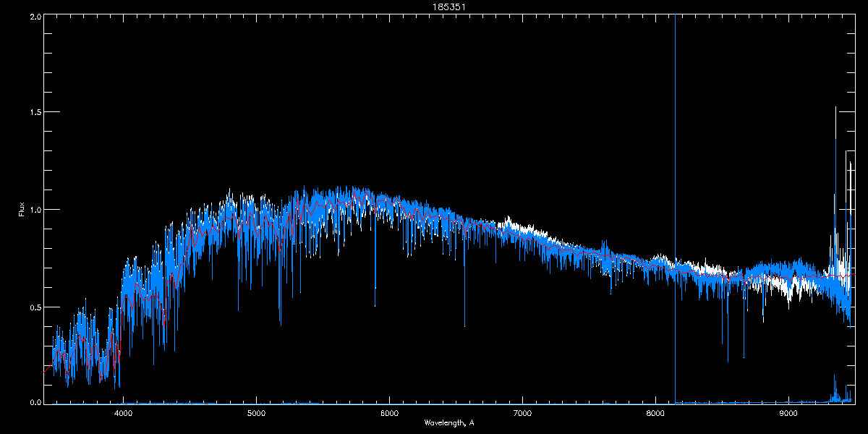Click the absorption line bottom just below 6000
Screen dimensions: 868x434
click(375, 305)
